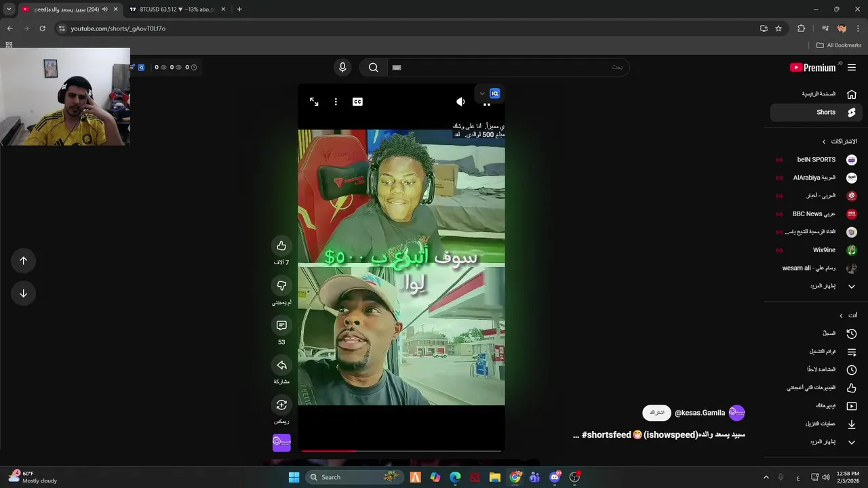
Task: Show more subscriptions in sidebar
Action: coord(816,286)
